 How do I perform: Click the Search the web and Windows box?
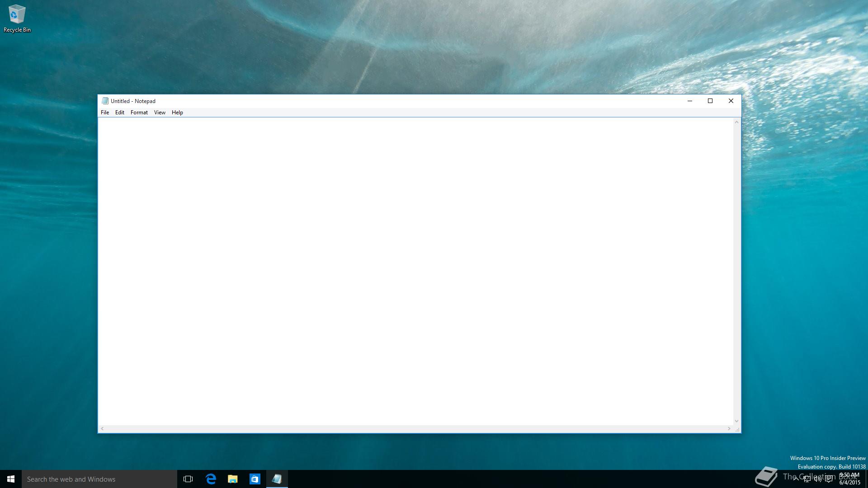[x=99, y=479]
